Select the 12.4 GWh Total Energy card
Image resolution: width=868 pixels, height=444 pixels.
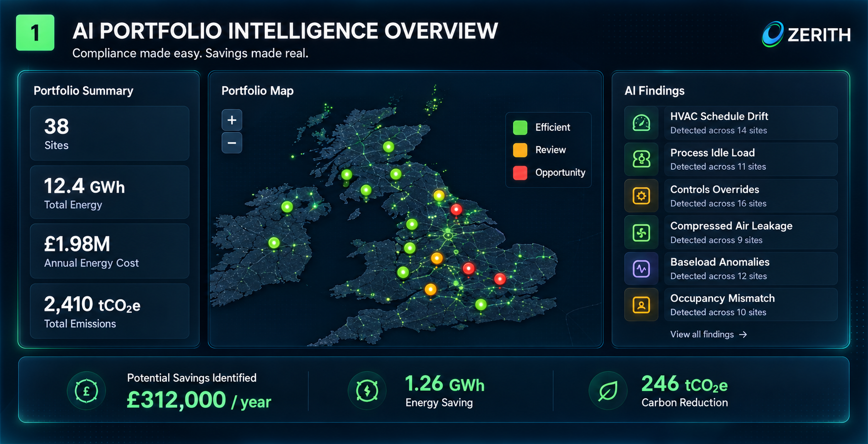pyautogui.click(x=110, y=192)
